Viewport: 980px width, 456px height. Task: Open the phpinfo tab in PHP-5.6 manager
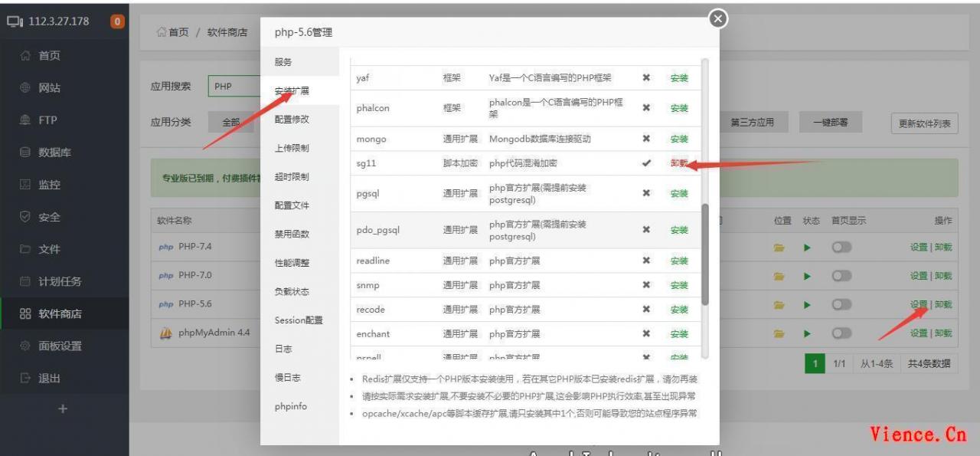289,406
